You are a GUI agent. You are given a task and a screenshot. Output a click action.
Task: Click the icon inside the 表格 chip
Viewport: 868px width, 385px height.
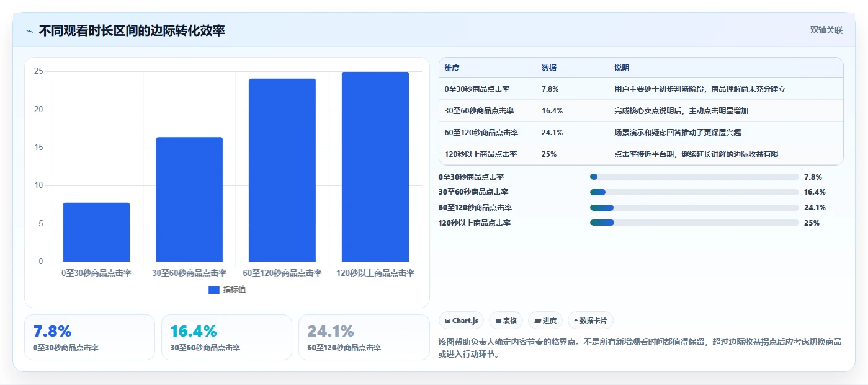tap(498, 321)
